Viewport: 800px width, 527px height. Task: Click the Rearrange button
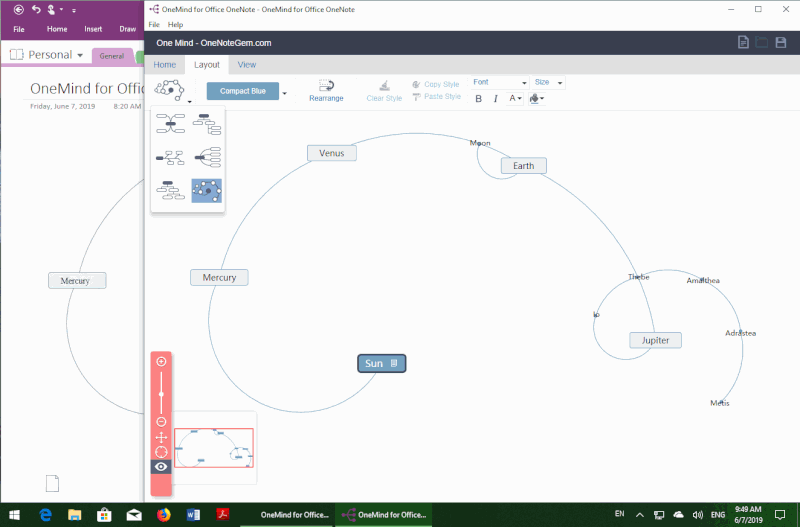[x=326, y=91]
